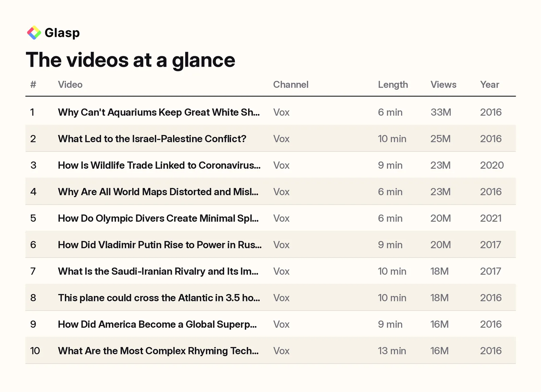Click views 16M in America Superpower row

coord(440,324)
